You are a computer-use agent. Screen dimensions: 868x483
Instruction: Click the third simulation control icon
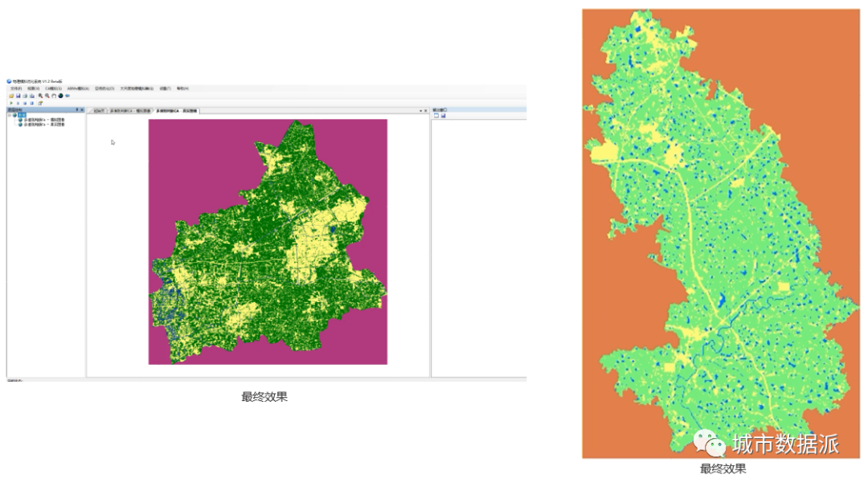pos(25,103)
